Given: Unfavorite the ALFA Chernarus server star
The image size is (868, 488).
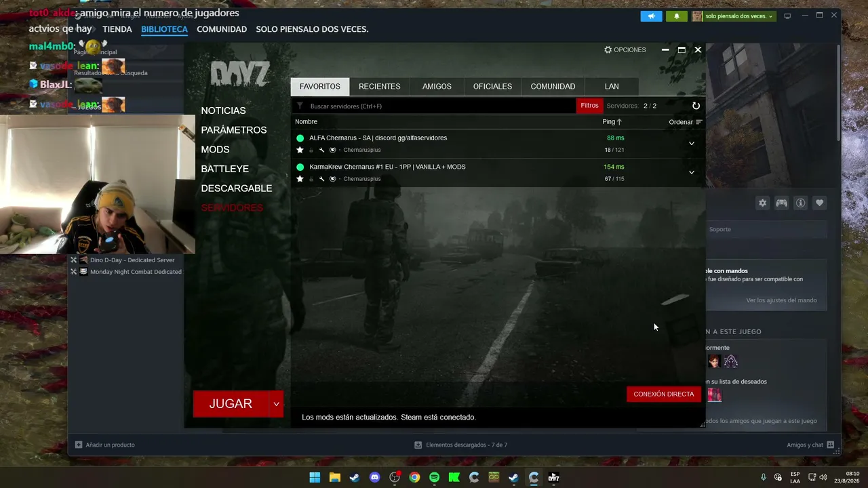Looking at the screenshot, I should coord(300,150).
